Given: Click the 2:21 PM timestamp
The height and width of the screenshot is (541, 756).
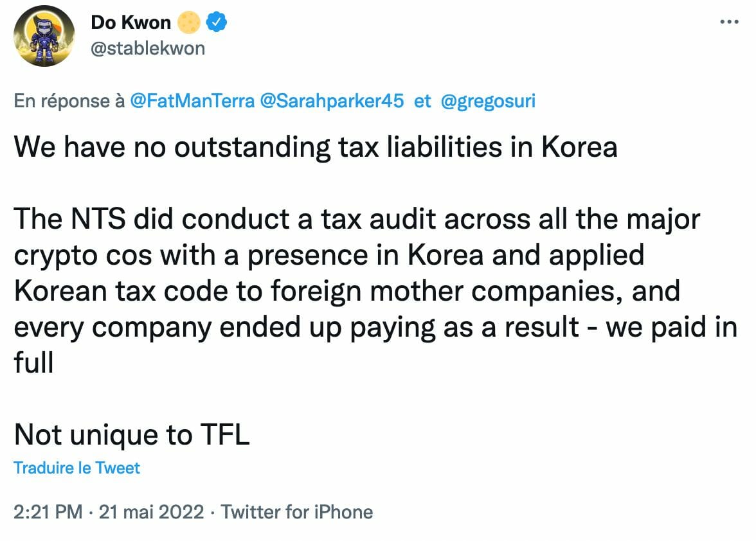Looking at the screenshot, I should pyautogui.click(x=48, y=512).
